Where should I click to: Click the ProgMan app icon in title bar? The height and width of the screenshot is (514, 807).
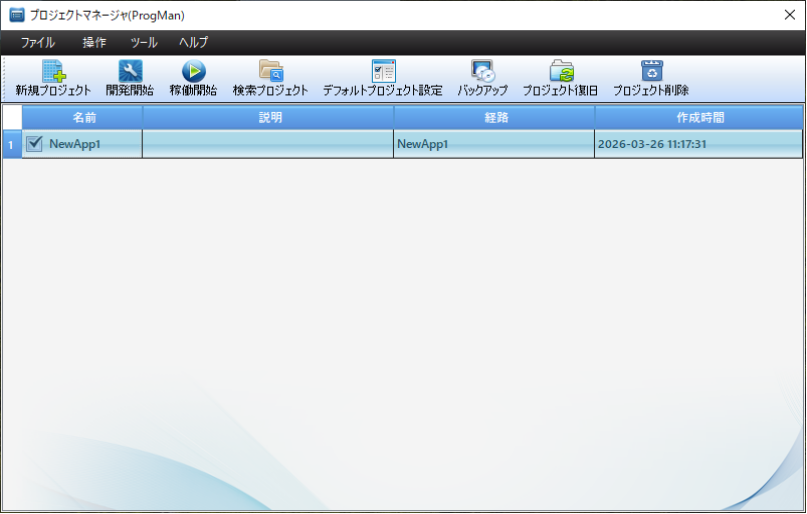click(16, 15)
